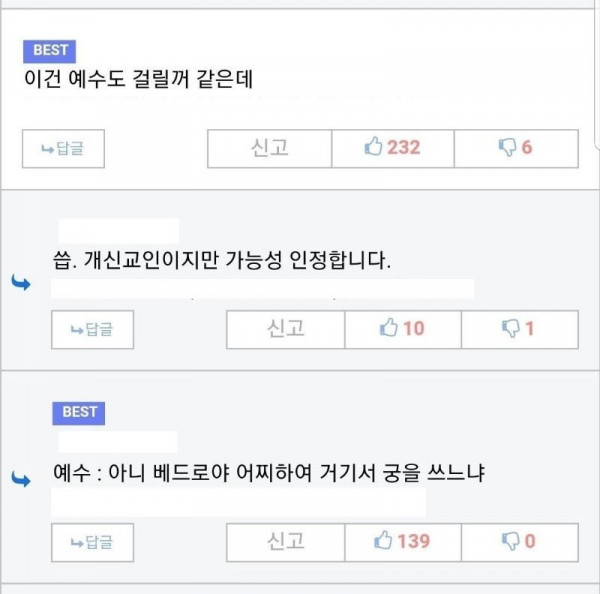This screenshot has width=600, height=594.
Task: Select the reply text 궁을 쓰느냐
Action: [434, 473]
